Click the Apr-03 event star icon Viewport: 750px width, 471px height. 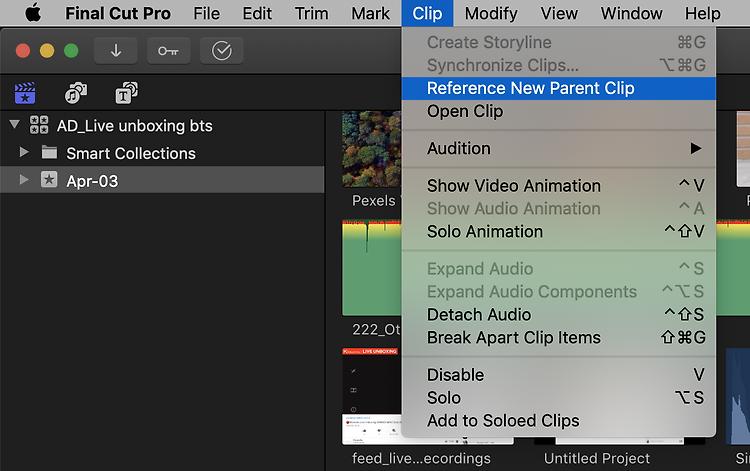pyautogui.click(x=49, y=180)
